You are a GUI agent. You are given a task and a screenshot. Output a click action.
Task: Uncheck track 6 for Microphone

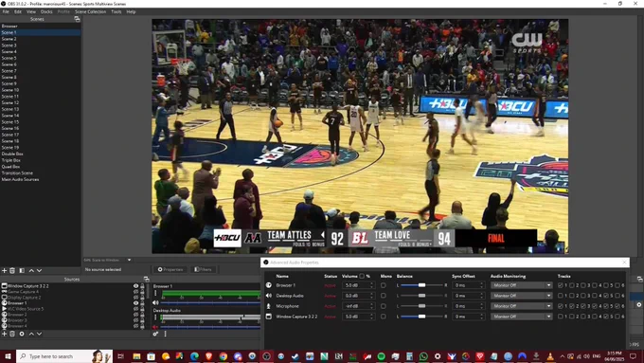tap(617, 306)
